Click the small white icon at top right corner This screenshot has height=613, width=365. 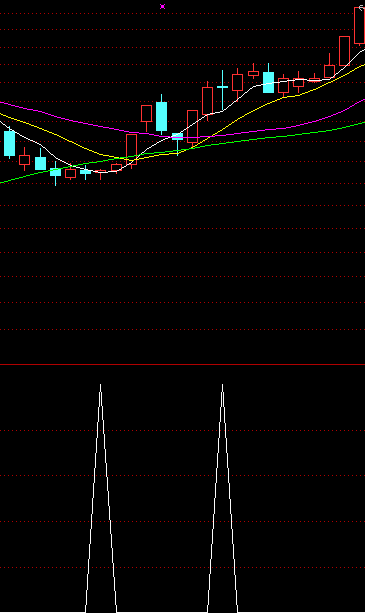pyautogui.click(x=361, y=7)
